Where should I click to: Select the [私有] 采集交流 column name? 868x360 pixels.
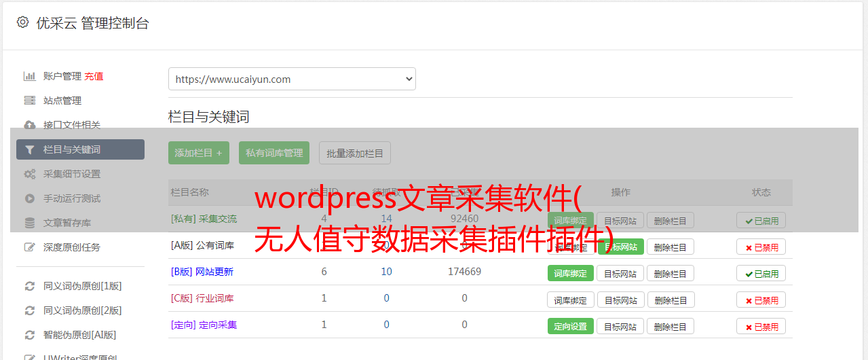pyautogui.click(x=204, y=219)
